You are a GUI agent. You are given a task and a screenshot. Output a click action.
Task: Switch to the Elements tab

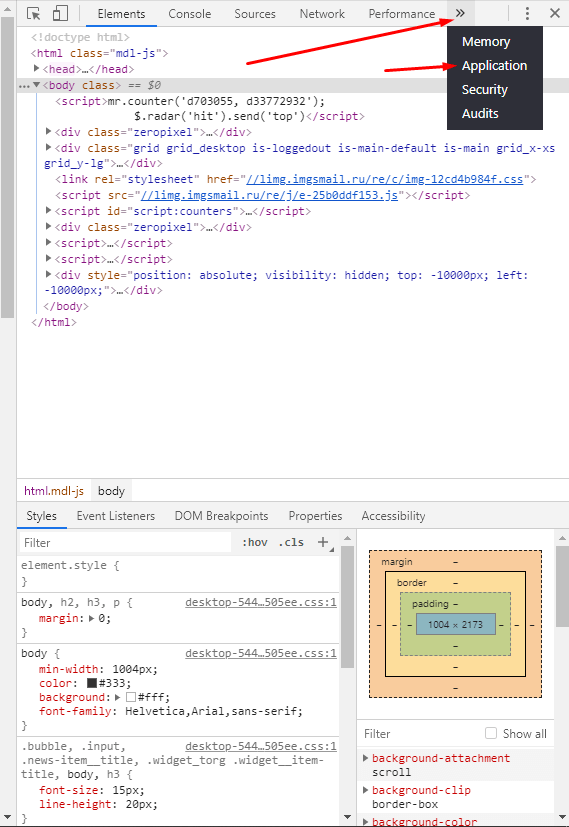click(121, 14)
